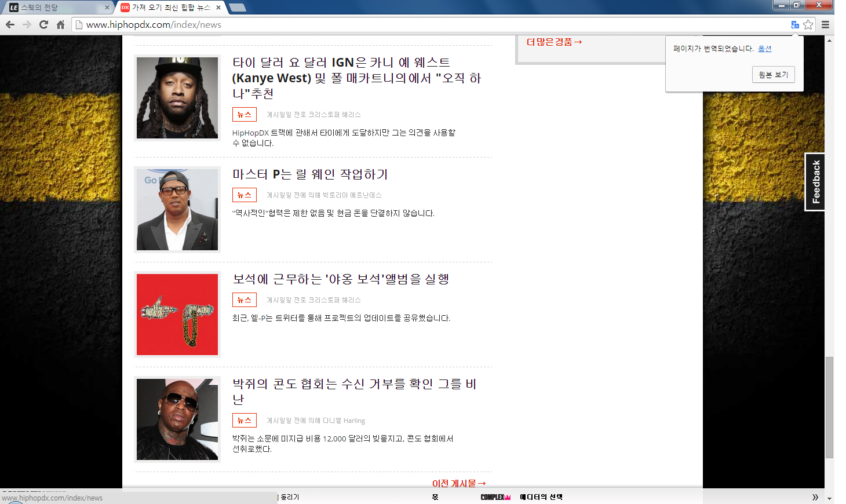Click the back navigation arrow
Screen dimensions: 846x504
pos(10,25)
